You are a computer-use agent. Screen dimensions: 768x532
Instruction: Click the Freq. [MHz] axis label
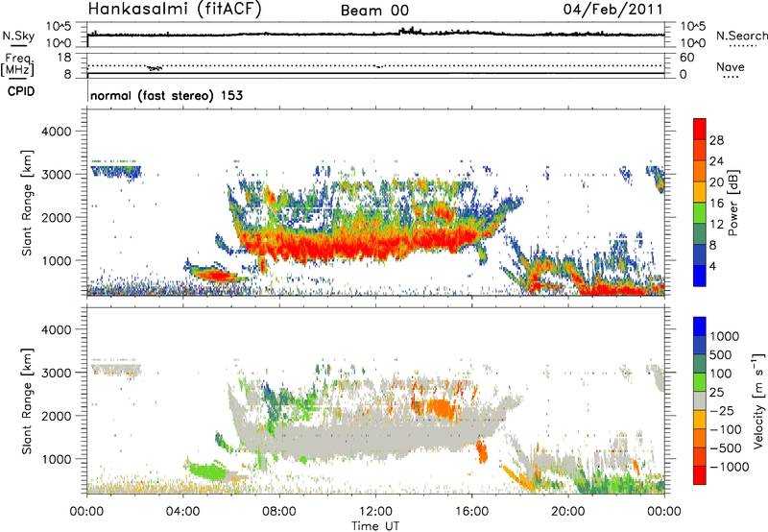tap(18, 65)
